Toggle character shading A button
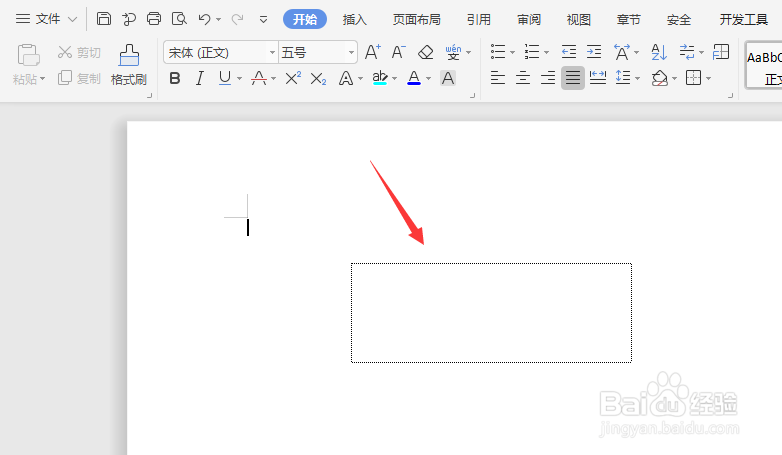 point(448,78)
